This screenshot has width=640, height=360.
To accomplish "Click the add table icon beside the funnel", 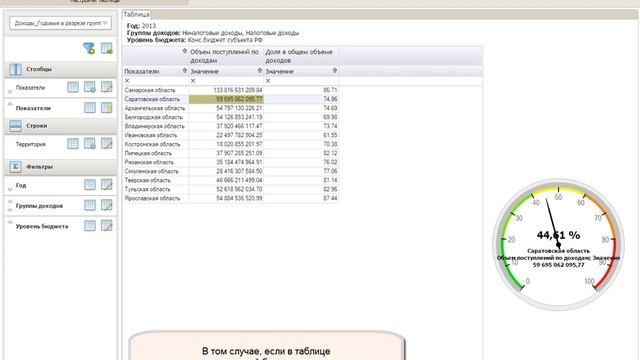I will (107, 48).
